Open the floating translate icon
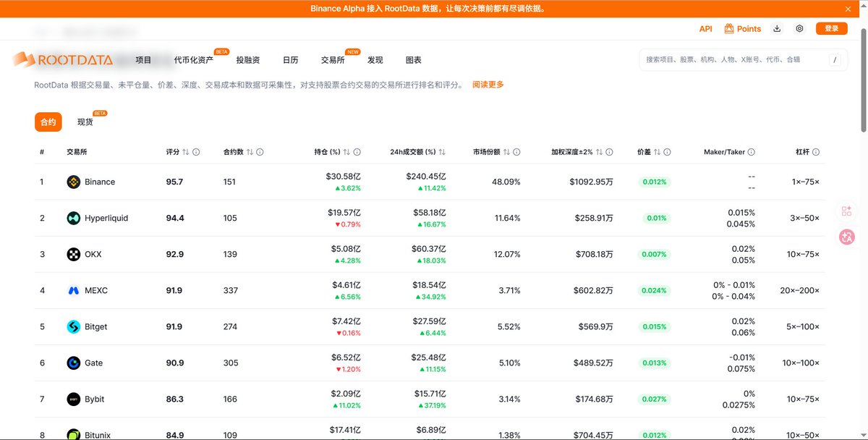Screen dimensions: 868x440 tap(847, 236)
